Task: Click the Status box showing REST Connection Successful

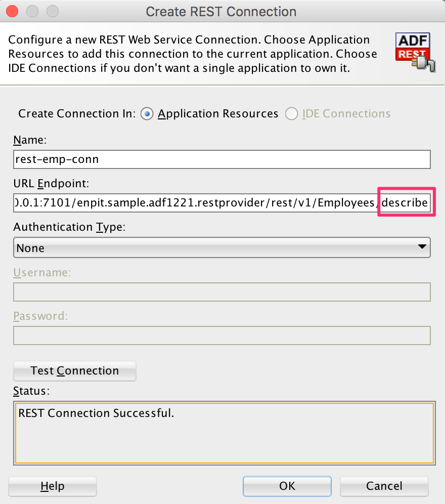Action: point(224,433)
